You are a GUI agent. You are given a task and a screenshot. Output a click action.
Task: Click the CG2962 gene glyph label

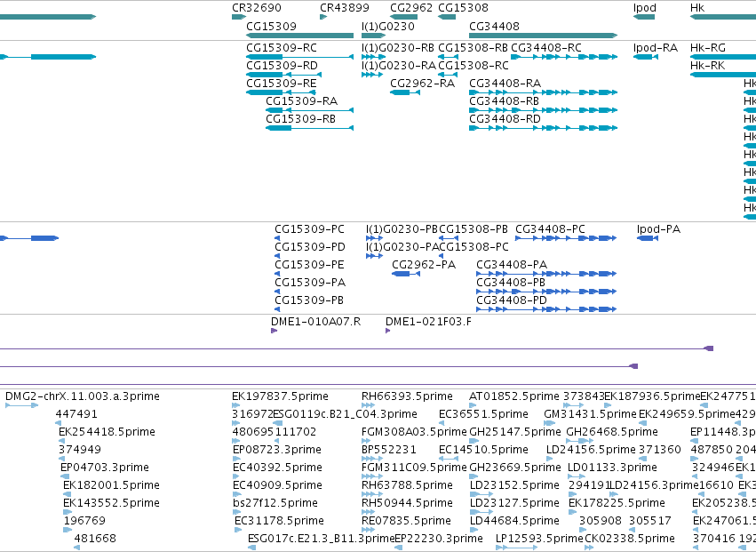coord(411,8)
